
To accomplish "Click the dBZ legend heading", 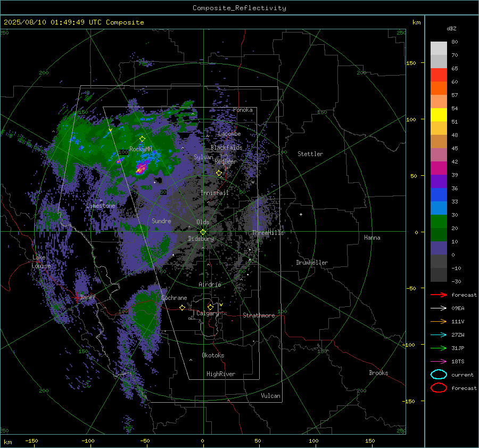I will click(451, 28).
